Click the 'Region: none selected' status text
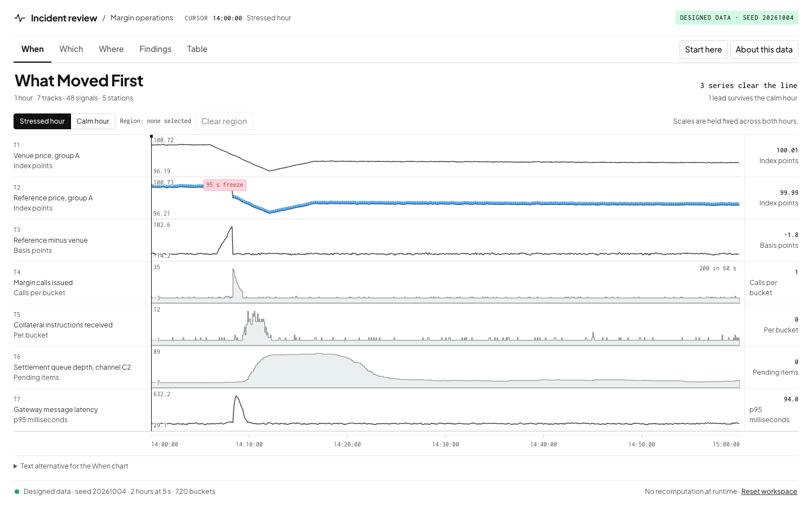 click(156, 121)
